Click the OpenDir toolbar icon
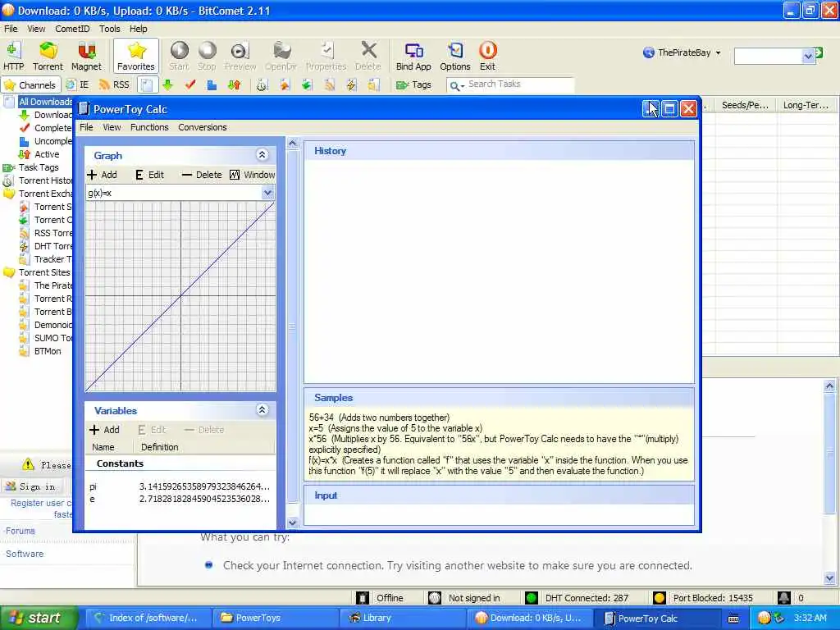Viewport: 840px width, 630px height. [x=281, y=57]
